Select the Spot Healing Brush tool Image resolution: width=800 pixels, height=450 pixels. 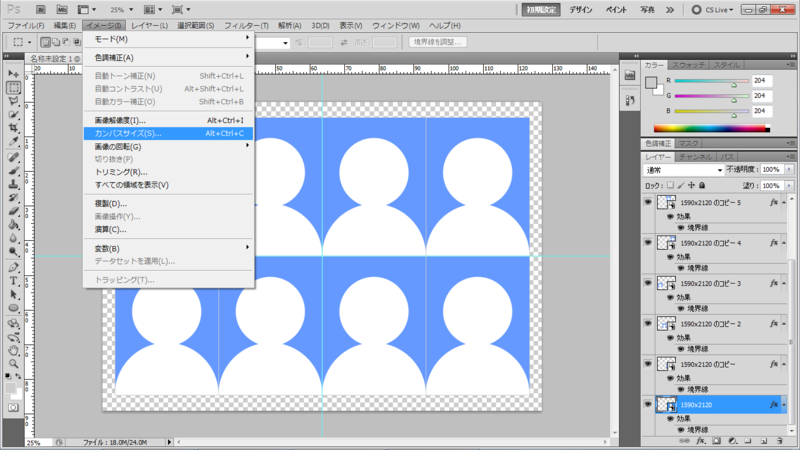13,157
